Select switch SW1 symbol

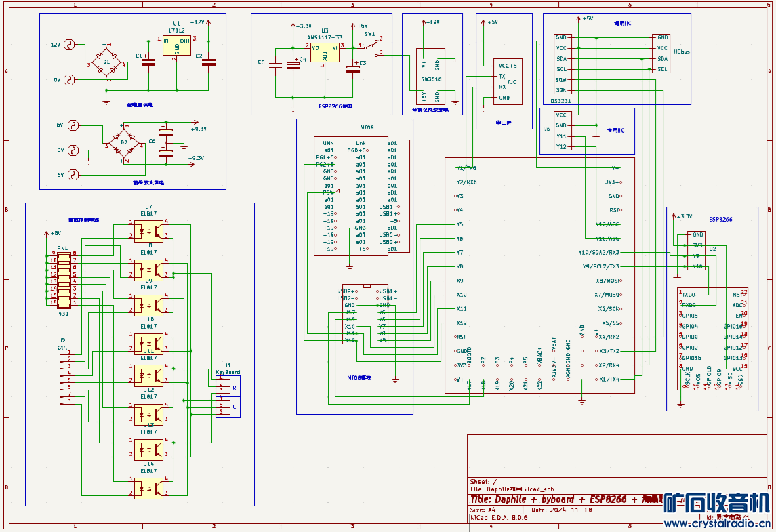click(370, 47)
